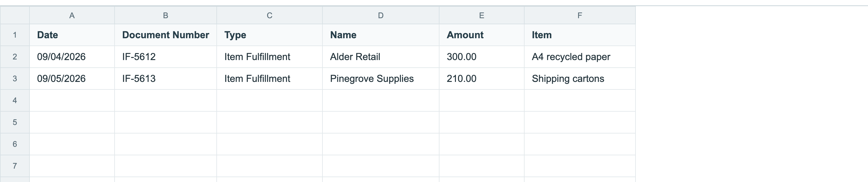Select the 'Alder Retail' cell
Image resolution: width=868 pixels, height=182 pixels.
[x=381, y=57]
